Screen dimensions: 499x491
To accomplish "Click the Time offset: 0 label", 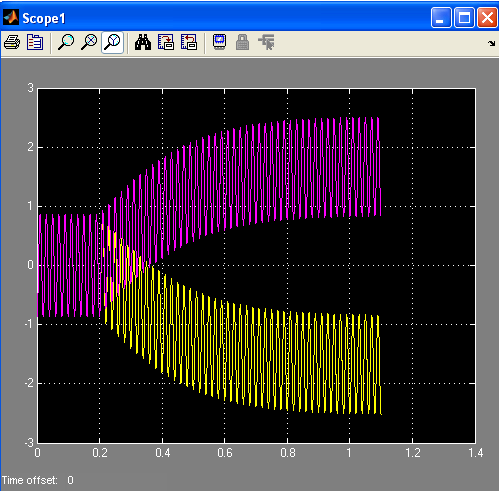I will 38,480.
